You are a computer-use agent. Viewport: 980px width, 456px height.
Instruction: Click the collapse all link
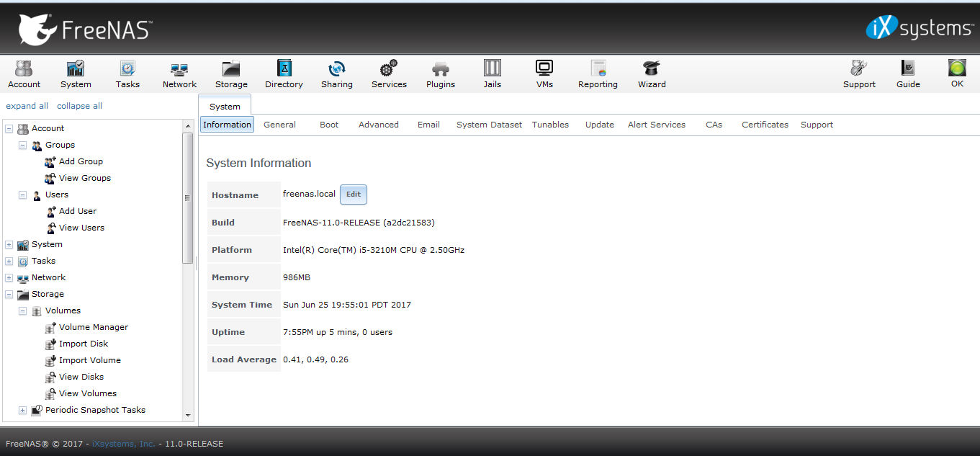click(x=79, y=106)
